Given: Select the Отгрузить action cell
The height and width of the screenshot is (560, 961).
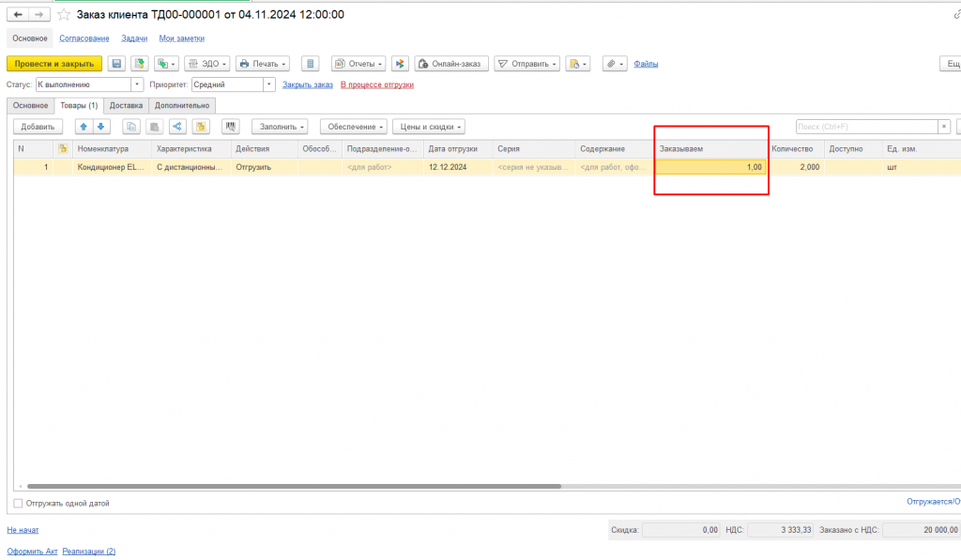Looking at the screenshot, I should tap(264, 167).
